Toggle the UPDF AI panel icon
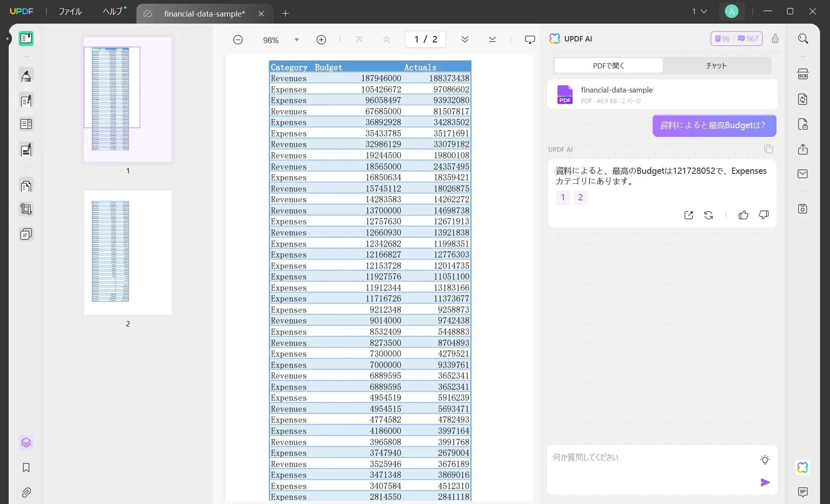 point(803,467)
